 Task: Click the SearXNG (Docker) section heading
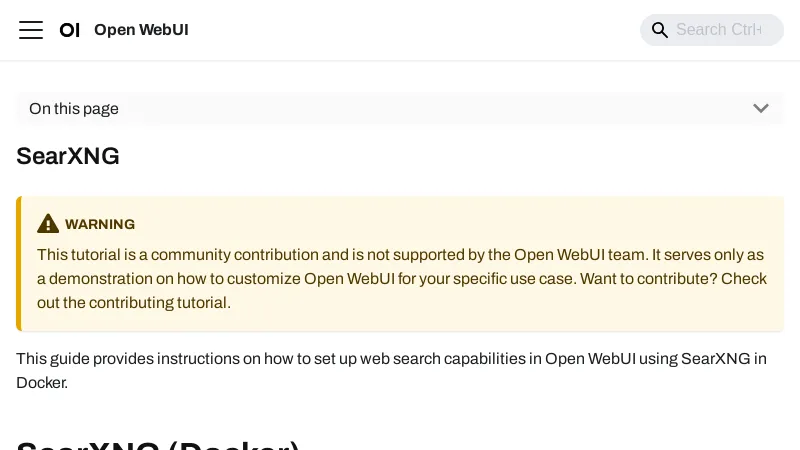point(158,444)
